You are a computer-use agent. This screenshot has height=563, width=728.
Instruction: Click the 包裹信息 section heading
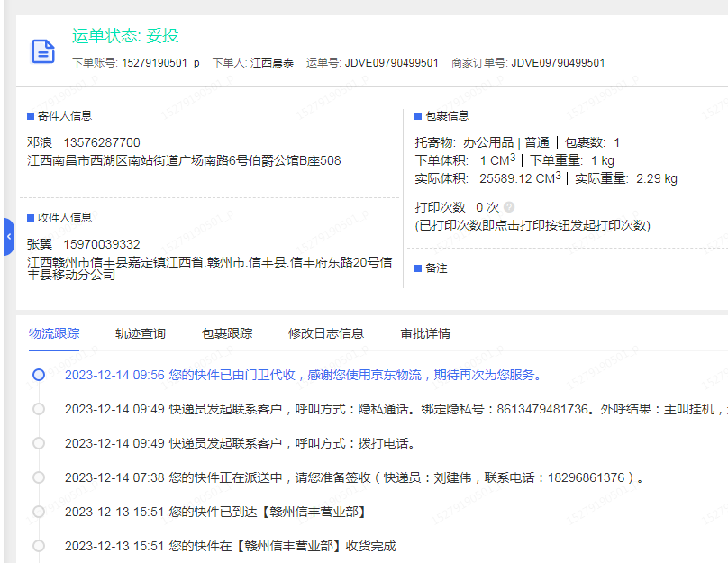[447, 115]
